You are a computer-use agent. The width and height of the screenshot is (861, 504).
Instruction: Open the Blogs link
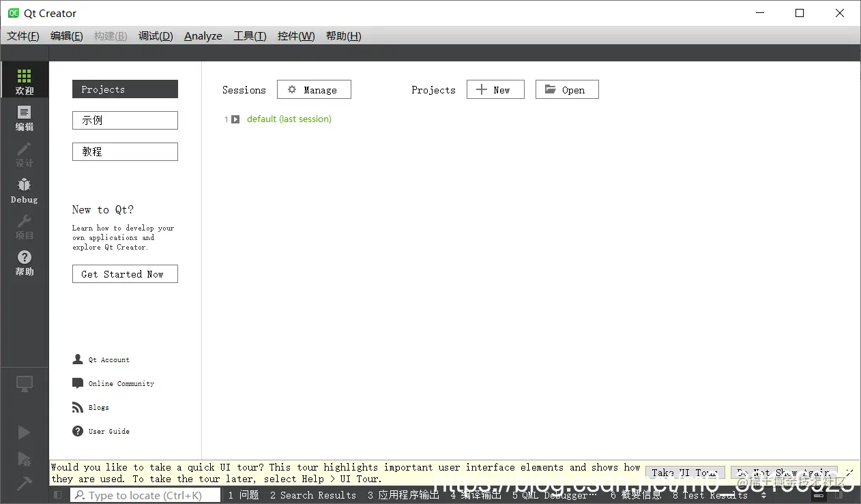coord(99,407)
